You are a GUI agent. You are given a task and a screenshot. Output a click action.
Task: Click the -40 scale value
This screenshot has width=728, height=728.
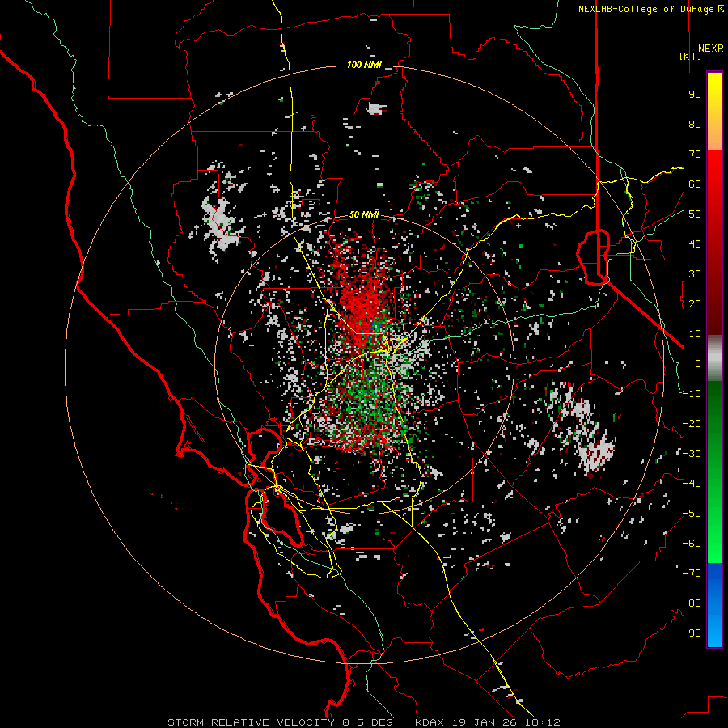click(692, 484)
